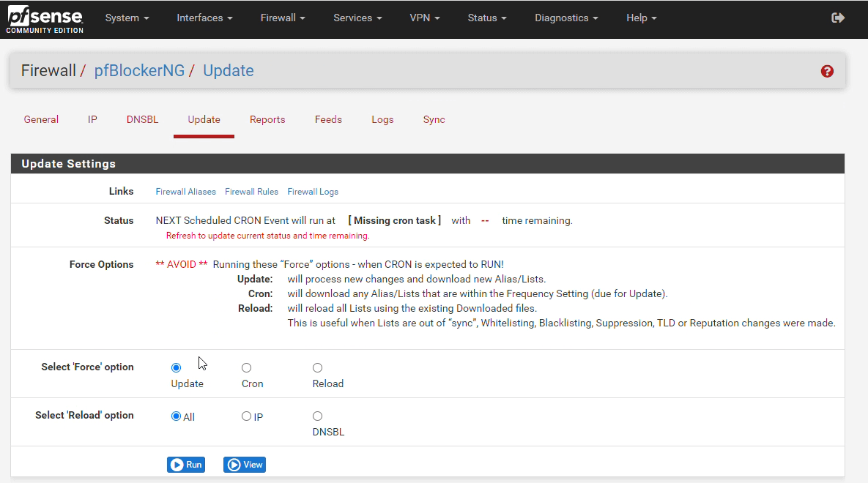This screenshot has height=483, width=868.
Task: Choose 'IP' as the Reload option
Action: [x=247, y=416]
